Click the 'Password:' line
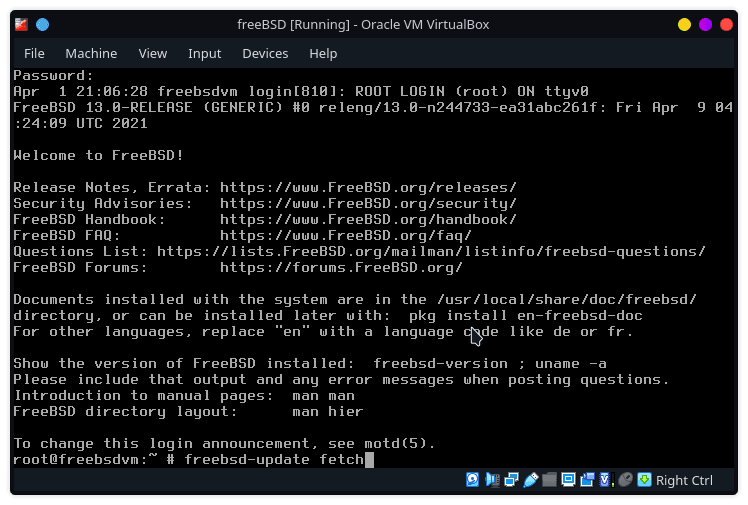The image size is (748, 505). click(53, 75)
